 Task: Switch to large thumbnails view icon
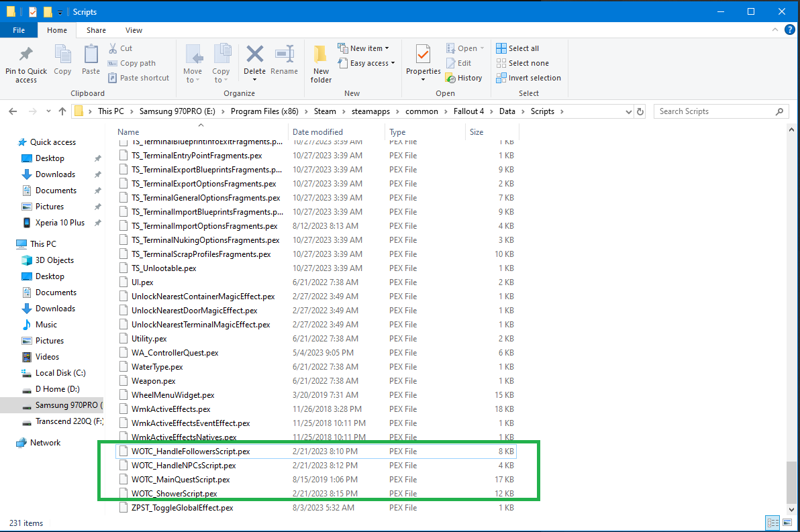787,523
